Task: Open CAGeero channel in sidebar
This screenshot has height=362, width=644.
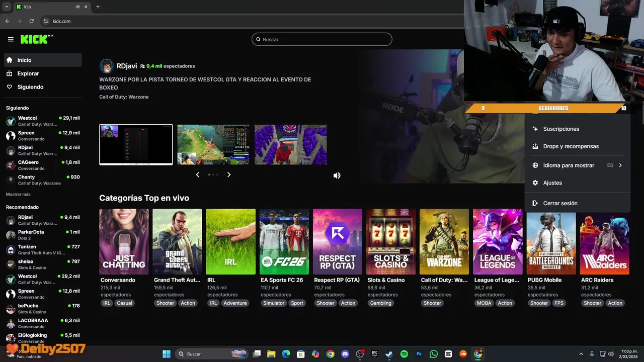Action: coord(43,165)
